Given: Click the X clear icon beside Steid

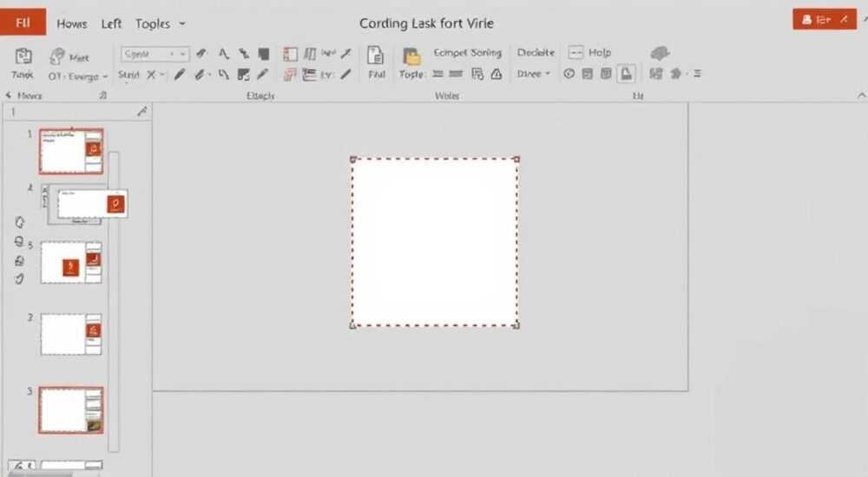Looking at the screenshot, I should pyautogui.click(x=151, y=75).
